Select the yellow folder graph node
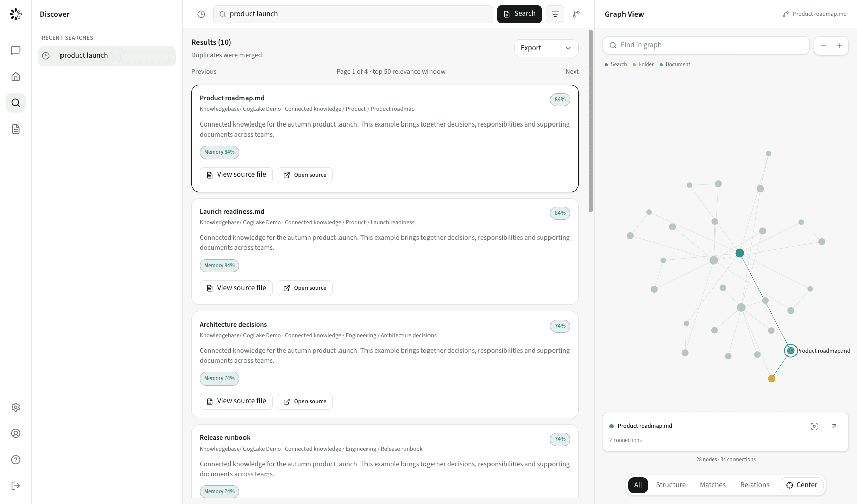857x504 pixels. coord(772,379)
